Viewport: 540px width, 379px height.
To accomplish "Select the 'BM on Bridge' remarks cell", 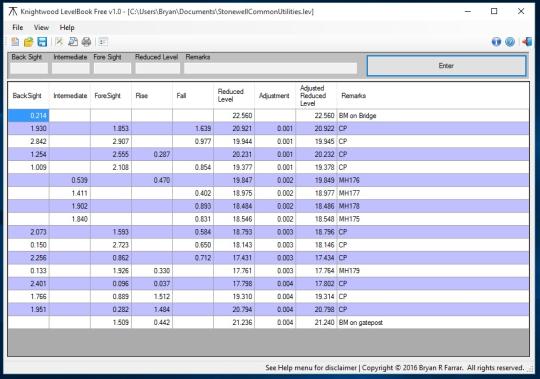I will pos(433,116).
